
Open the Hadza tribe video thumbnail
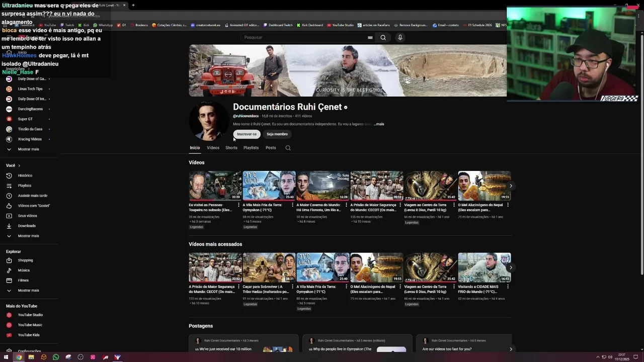pos(269,267)
